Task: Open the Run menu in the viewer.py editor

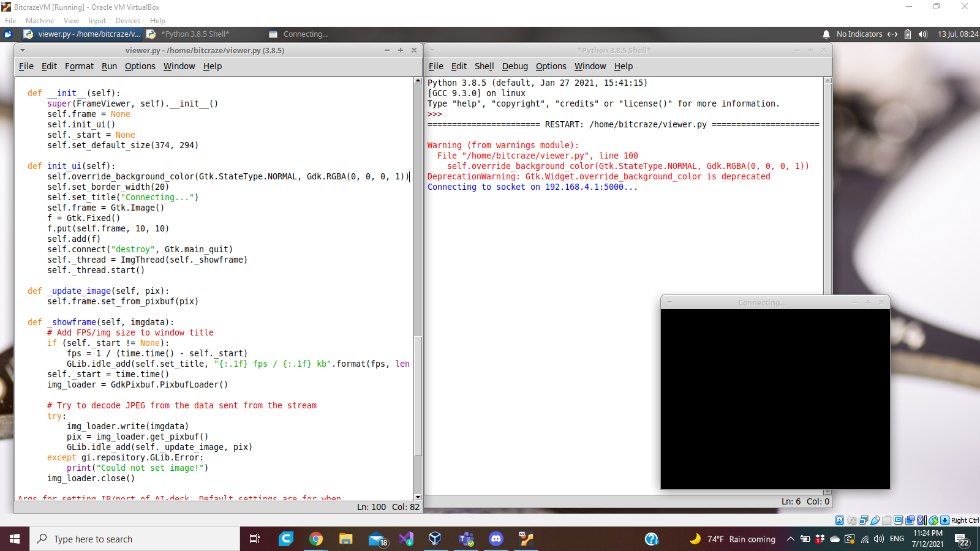Action: [x=109, y=66]
